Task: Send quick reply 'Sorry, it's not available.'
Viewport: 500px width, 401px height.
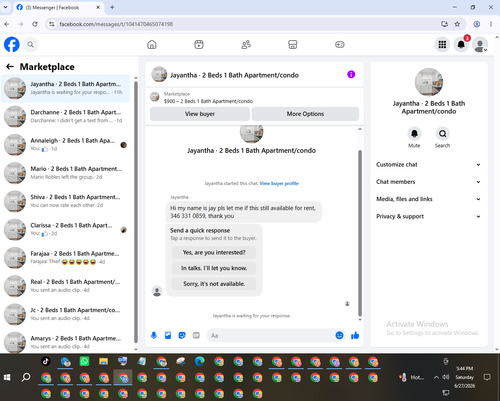Action: tap(214, 284)
